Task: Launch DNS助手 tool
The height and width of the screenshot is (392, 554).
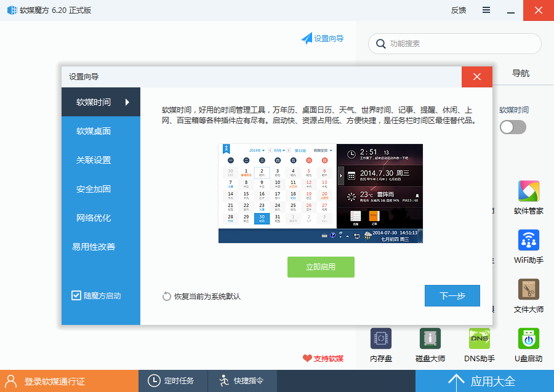Action: coord(479,339)
